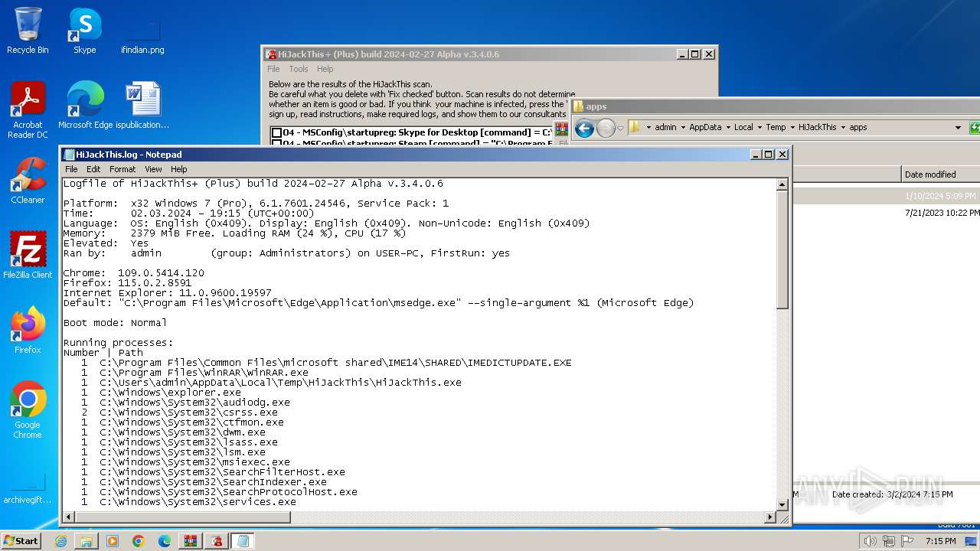The height and width of the screenshot is (551, 980).
Task: Click the refresh button in the apps Explorer window
Action: (x=975, y=128)
